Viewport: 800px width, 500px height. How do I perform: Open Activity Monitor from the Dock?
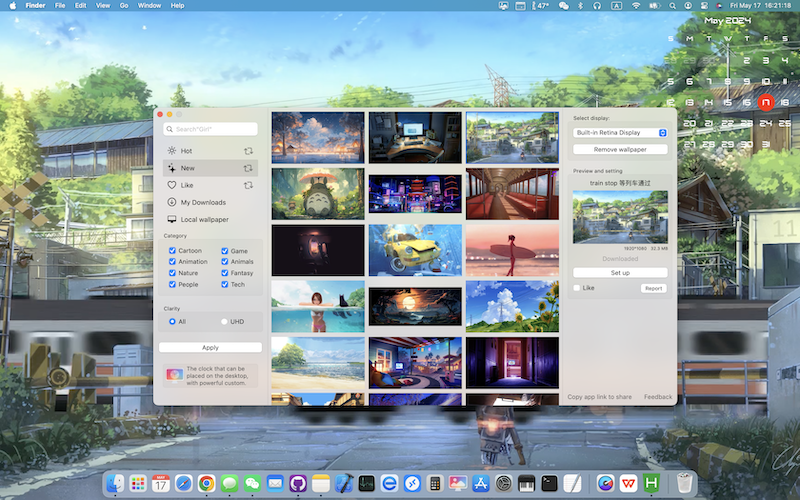[367, 483]
